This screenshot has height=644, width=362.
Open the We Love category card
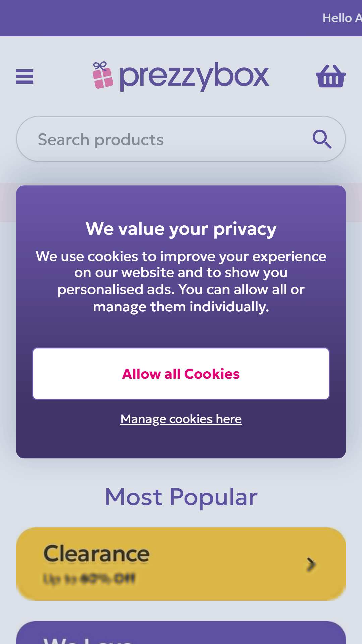[181, 633]
